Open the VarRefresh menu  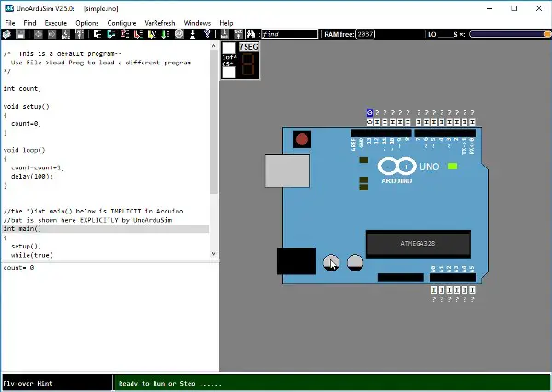tap(160, 23)
